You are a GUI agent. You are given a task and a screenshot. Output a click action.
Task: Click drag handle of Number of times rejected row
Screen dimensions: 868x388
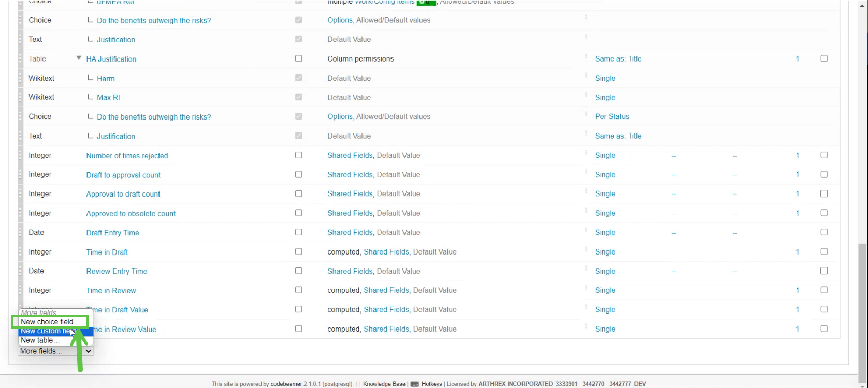[x=21, y=155]
